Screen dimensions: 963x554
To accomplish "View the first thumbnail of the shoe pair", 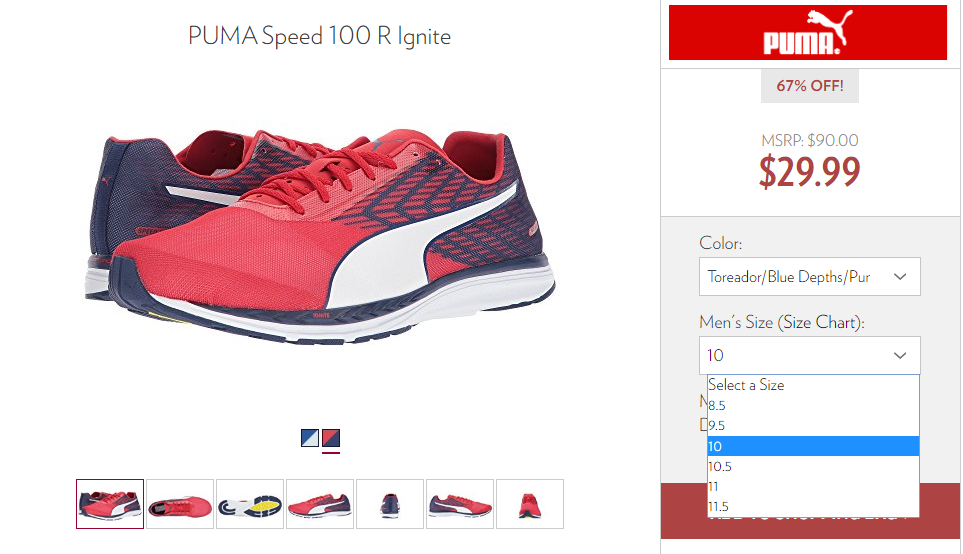I will 110,504.
